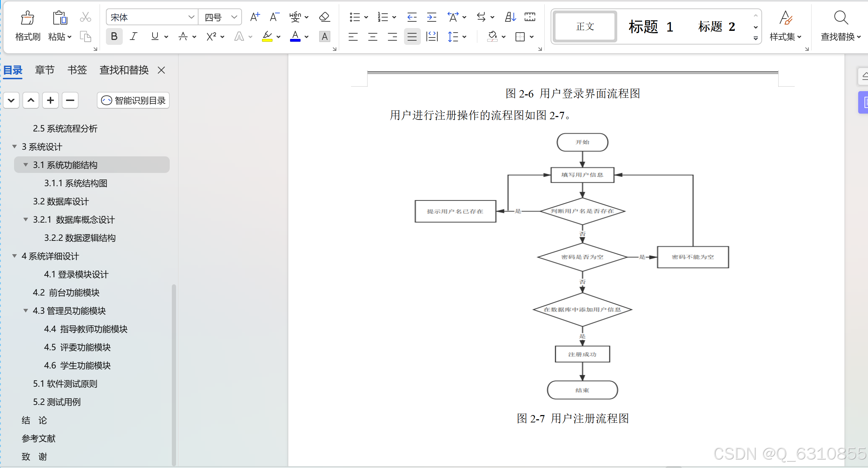Select the 正文 style box

tap(585, 27)
